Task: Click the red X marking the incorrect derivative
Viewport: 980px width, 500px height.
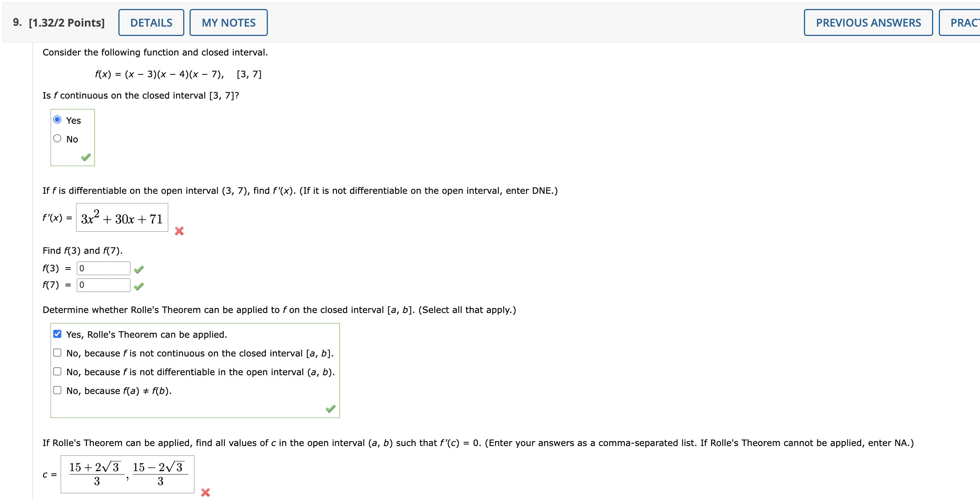Action: pos(179,231)
